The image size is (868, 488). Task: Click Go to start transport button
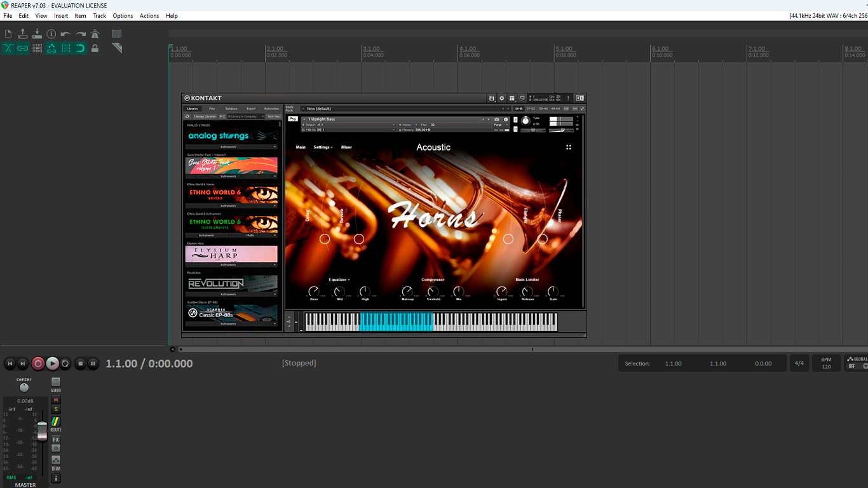tap(10, 363)
